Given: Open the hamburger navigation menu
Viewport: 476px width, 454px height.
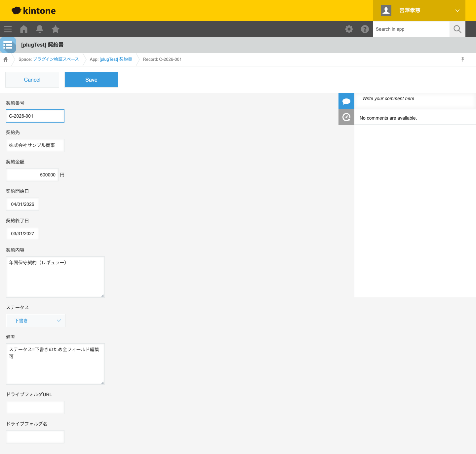Looking at the screenshot, I should (8, 29).
